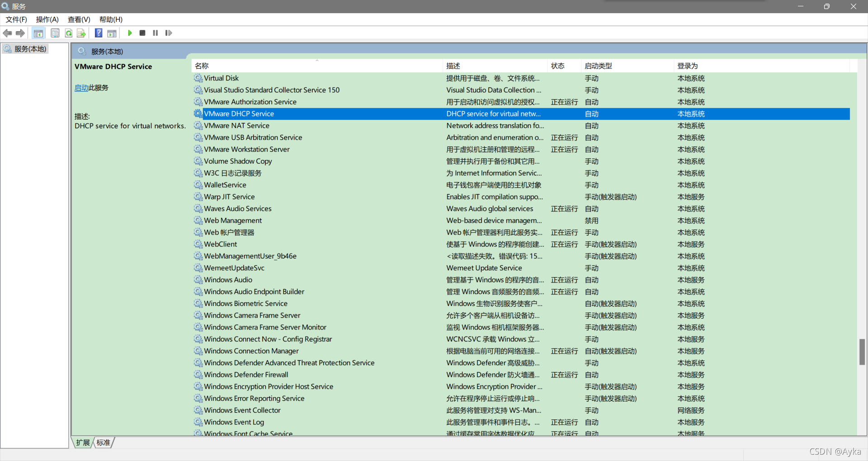Viewport: 868px width, 461px height.
Task: Stop the service with the black square icon
Action: tap(142, 33)
